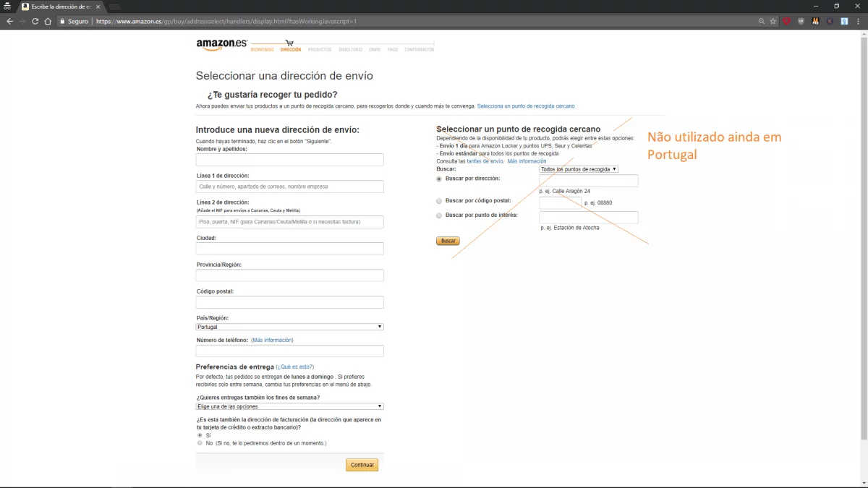
Task: Open the round K extension icon
Action: click(x=829, y=21)
